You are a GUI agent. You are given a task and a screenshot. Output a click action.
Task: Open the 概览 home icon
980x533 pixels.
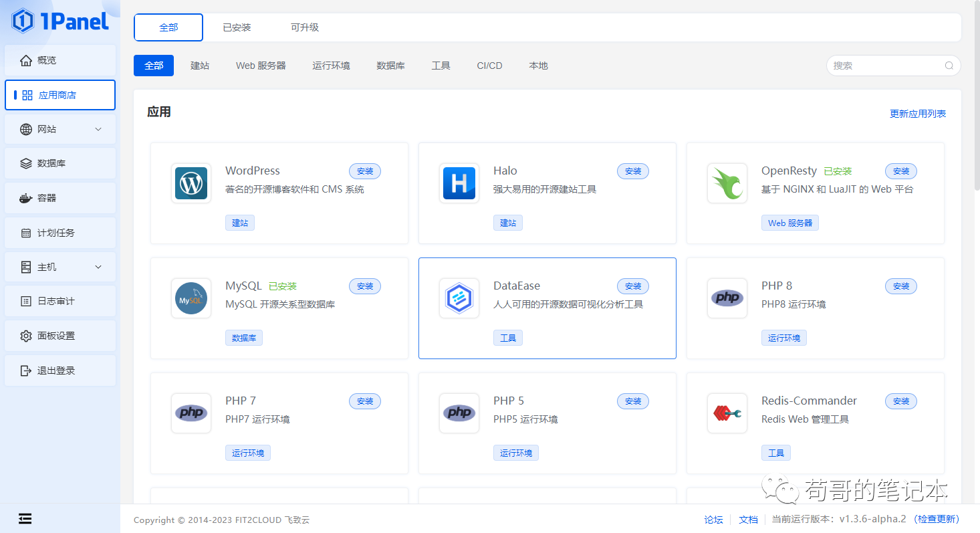coord(26,60)
